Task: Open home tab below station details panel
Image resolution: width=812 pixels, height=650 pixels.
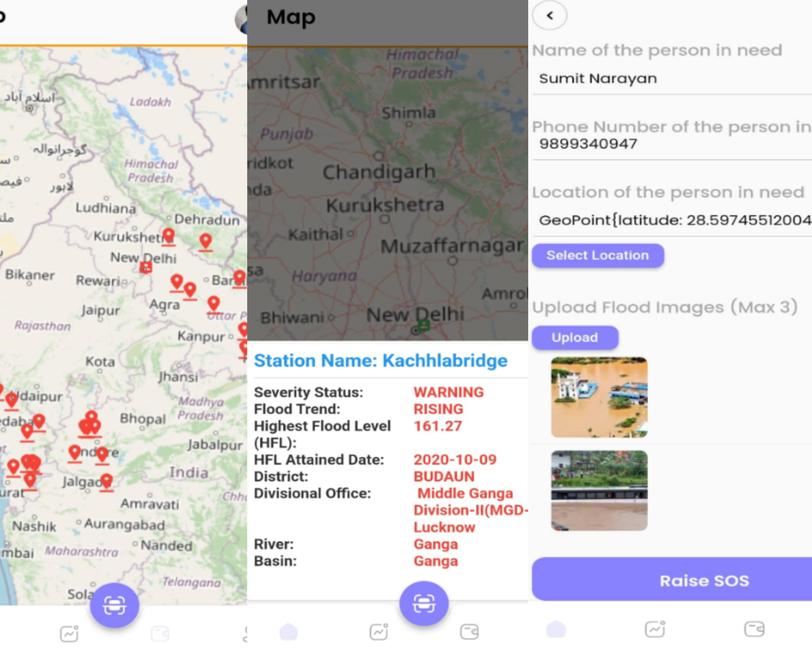Action: tap(289, 632)
